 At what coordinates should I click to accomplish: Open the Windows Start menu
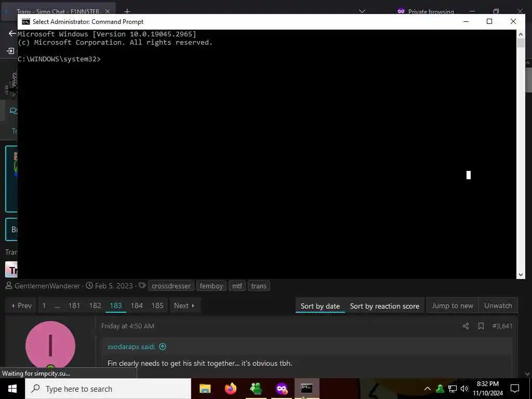[12, 389]
